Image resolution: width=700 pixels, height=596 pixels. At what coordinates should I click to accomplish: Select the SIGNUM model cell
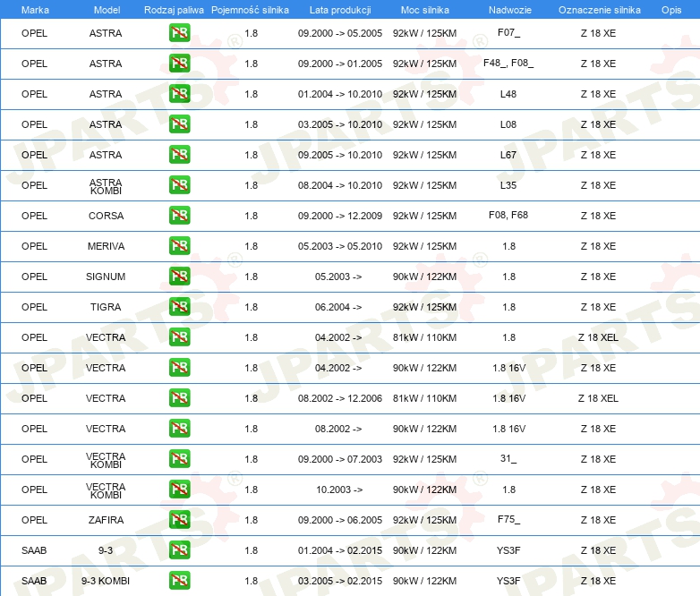coord(106,277)
